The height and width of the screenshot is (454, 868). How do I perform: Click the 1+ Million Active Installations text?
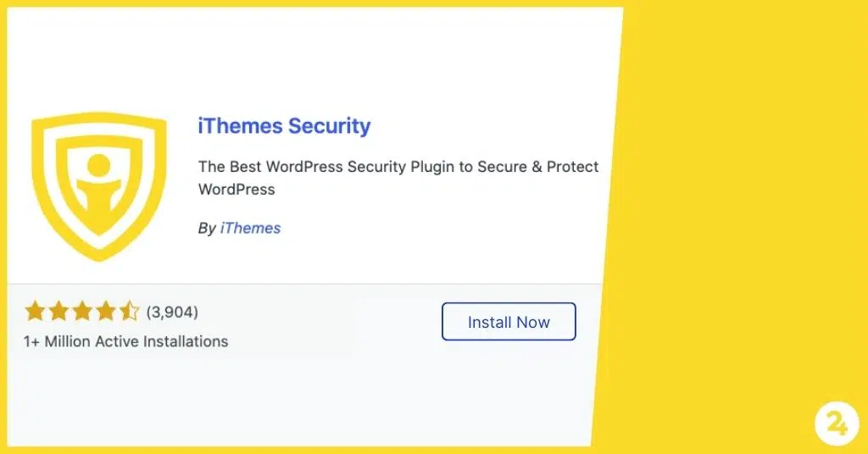(x=125, y=341)
